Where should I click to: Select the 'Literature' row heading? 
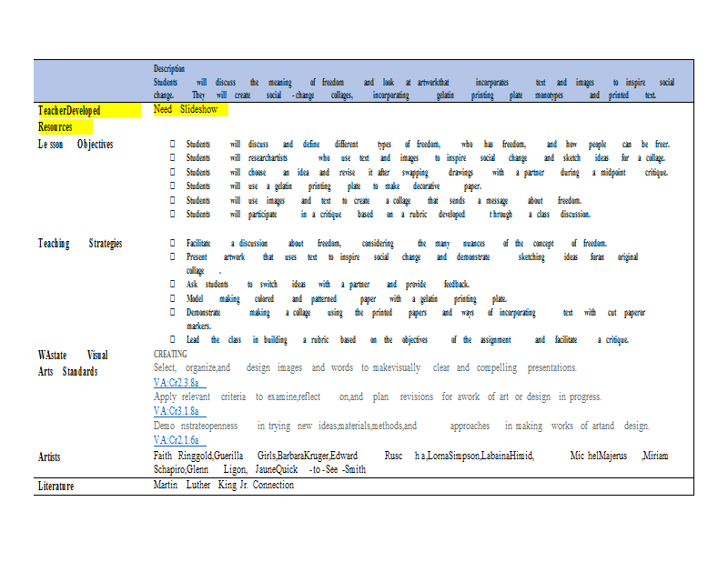click(x=56, y=486)
